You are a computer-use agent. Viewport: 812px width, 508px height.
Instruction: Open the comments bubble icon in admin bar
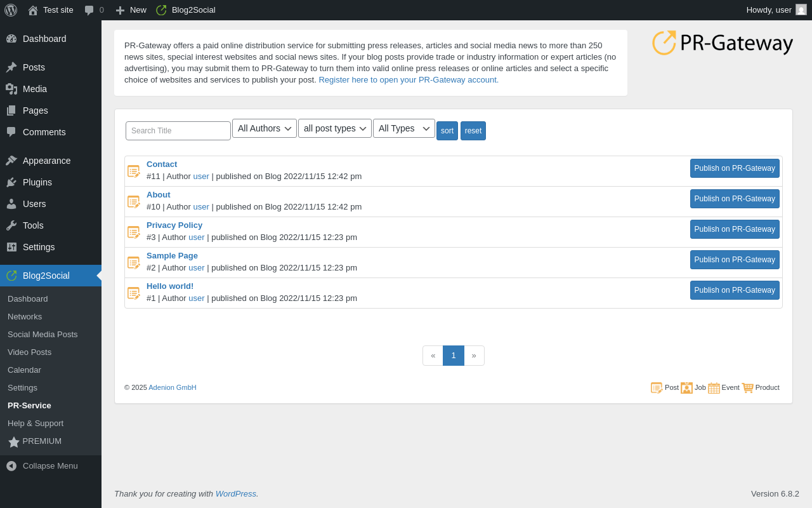89,10
